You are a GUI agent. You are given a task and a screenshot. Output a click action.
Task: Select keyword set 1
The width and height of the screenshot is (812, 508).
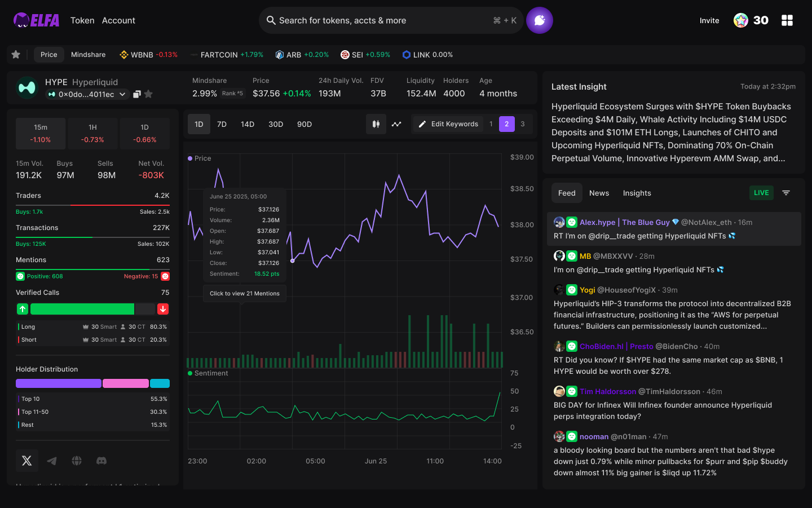[x=491, y=124]
